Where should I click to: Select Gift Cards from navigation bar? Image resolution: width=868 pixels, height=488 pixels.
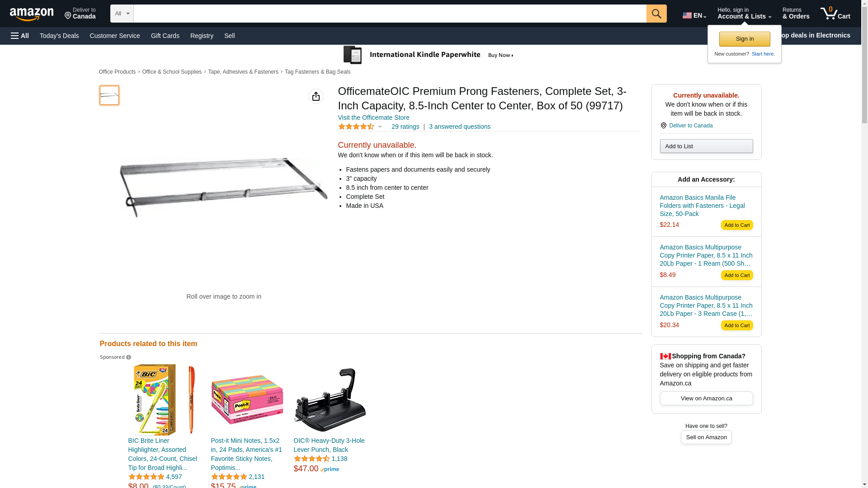165,36
